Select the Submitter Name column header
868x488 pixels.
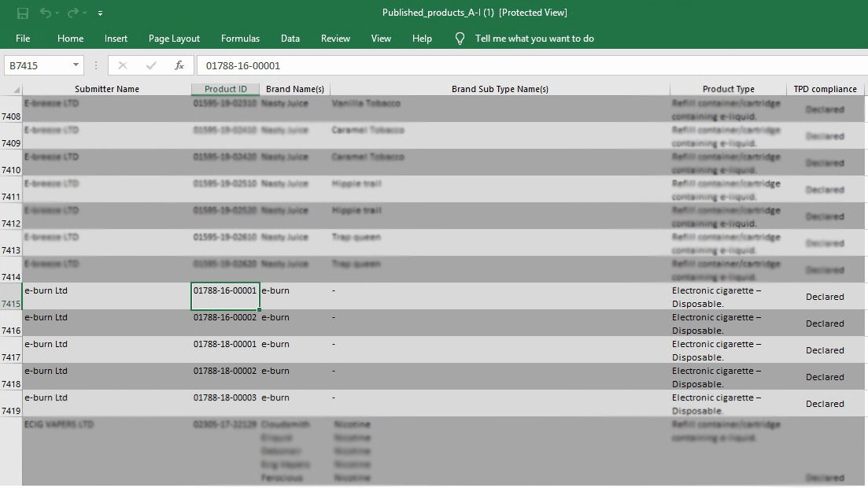click(107, 89)
